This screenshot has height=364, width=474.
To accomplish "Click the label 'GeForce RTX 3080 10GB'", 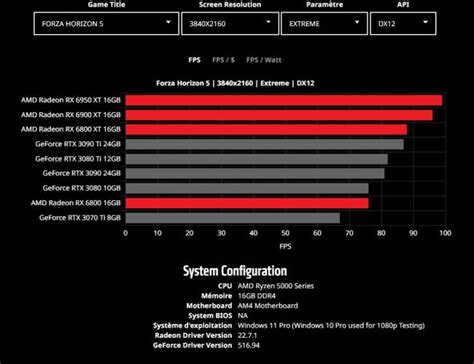I will click(x=82, y=188).
